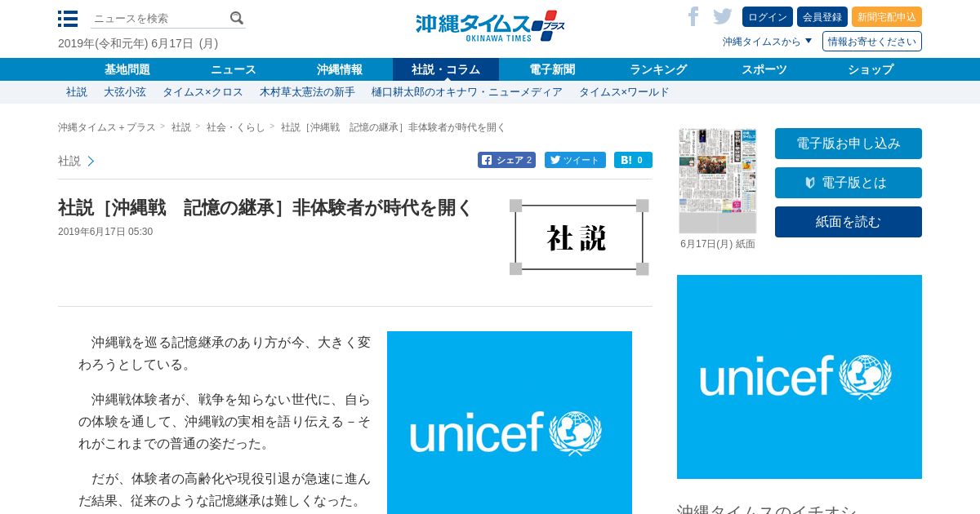Open the hamburger list menu icon
Image resolution: width=980 pixels, height=514 pixels.
68,19
